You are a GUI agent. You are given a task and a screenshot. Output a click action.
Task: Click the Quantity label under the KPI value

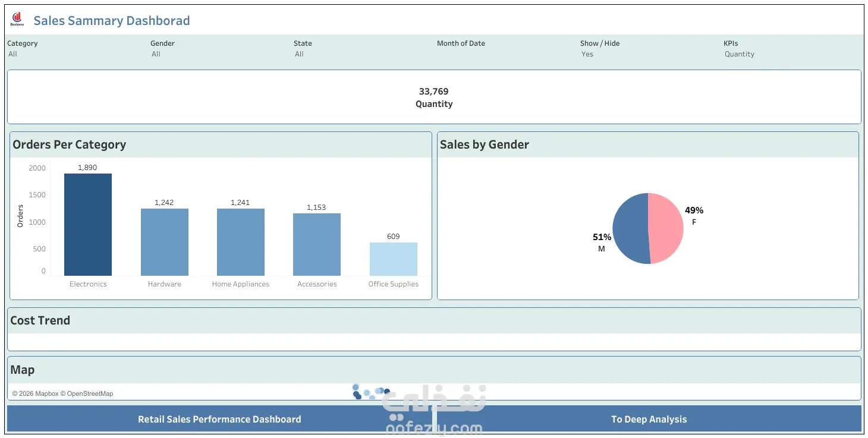pos(434,104)
